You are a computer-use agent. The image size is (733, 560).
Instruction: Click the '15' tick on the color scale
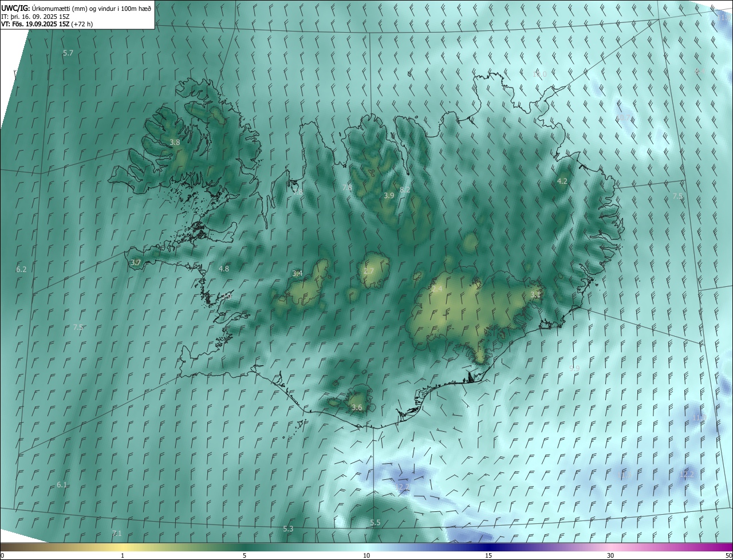click(488, 555)
